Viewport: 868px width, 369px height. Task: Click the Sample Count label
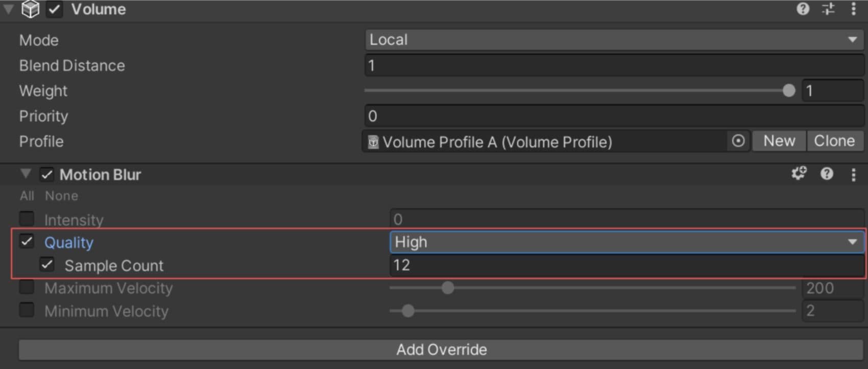tap(114, 266)
